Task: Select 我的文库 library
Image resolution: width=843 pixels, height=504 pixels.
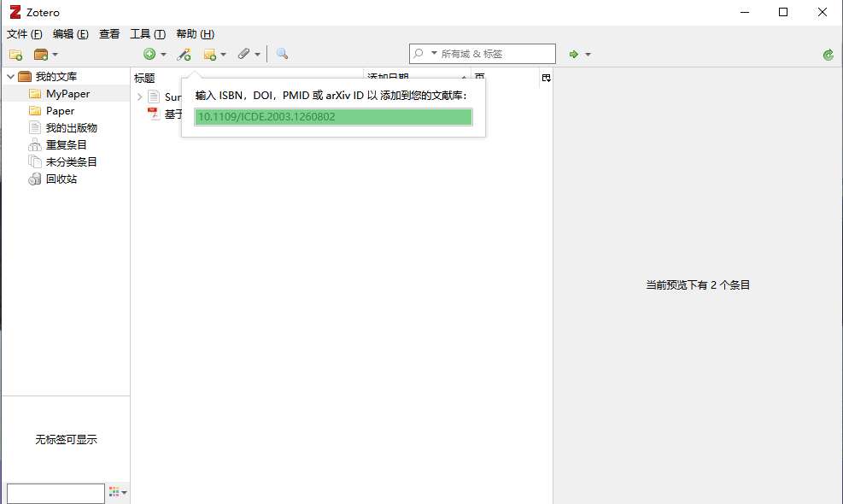Action: 56,76
